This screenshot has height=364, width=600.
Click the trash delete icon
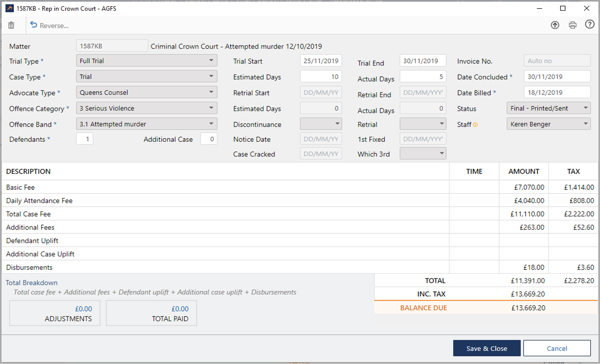coord(12,25)
